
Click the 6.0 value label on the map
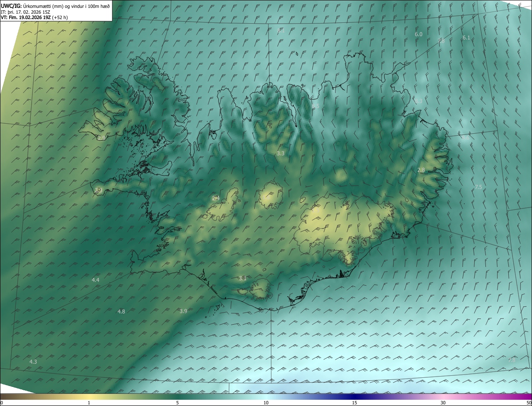pyautogui.click(x=419, y=34)
